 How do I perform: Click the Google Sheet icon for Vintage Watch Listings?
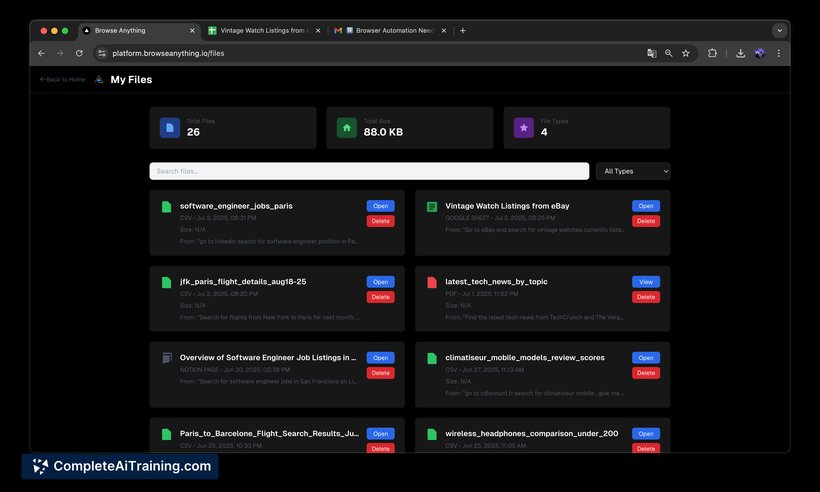click(432, 207)
